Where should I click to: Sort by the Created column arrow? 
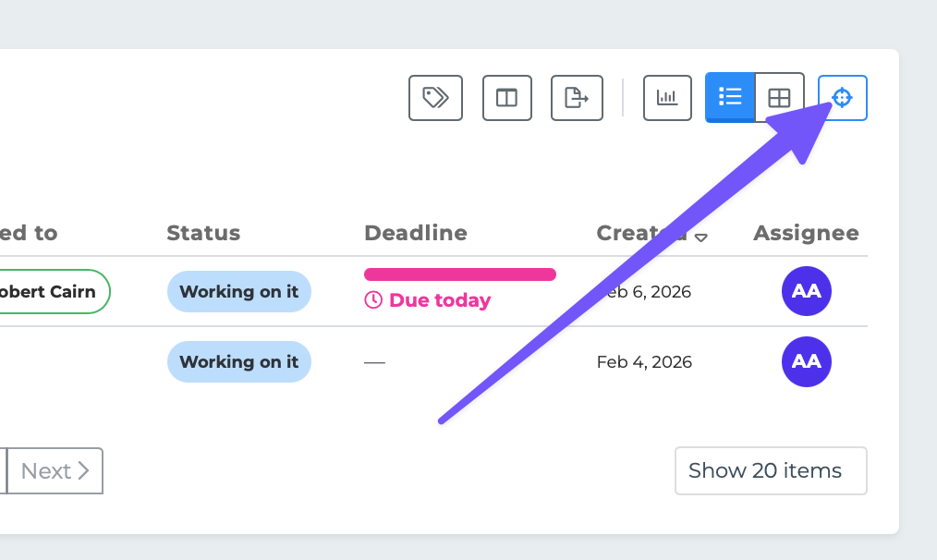pos(701,237)
